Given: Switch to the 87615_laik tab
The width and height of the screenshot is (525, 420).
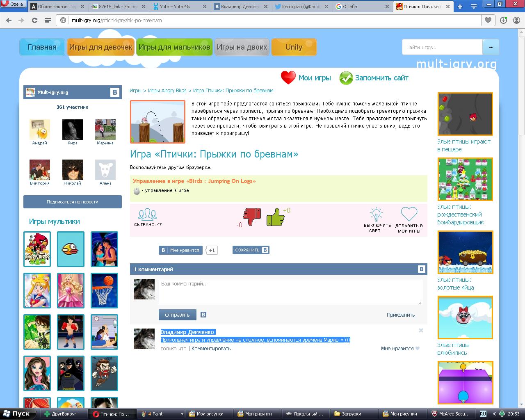Looking at the screenshot, I should [119, 7].
